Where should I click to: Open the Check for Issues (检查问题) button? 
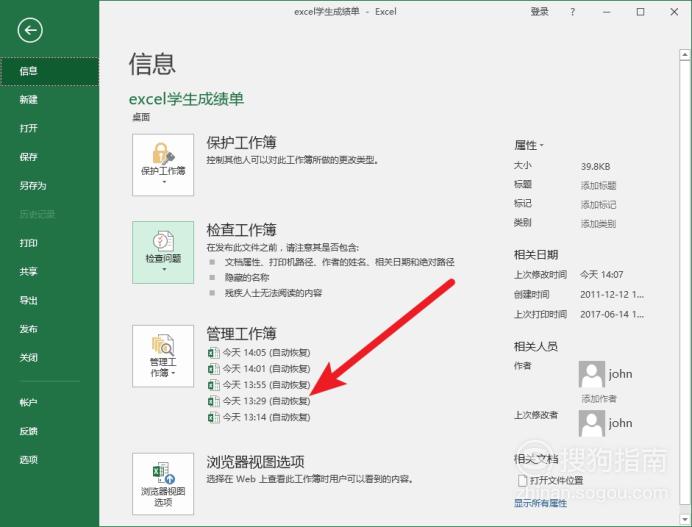163,252
